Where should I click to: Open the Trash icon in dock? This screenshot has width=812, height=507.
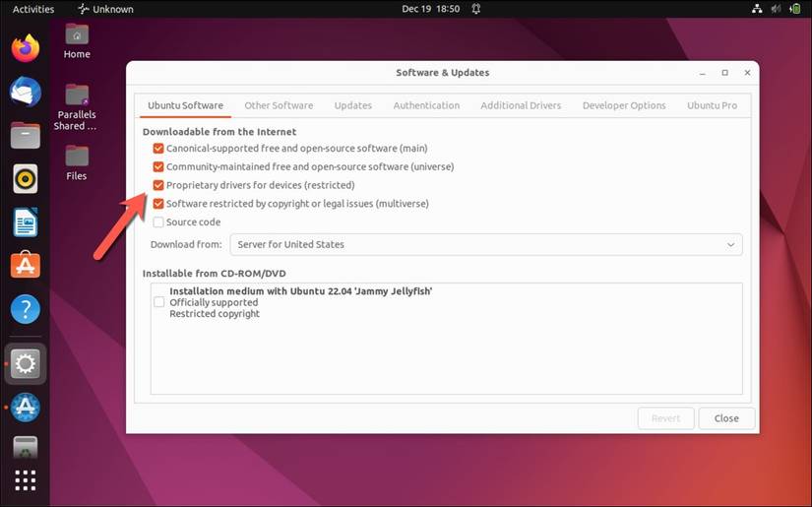(x=26, y=448)
